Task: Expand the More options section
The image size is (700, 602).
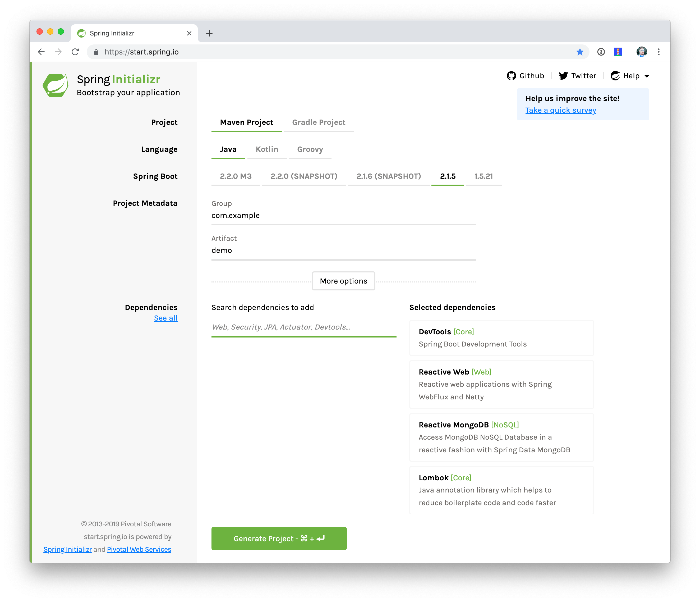Action: point(343,281)
